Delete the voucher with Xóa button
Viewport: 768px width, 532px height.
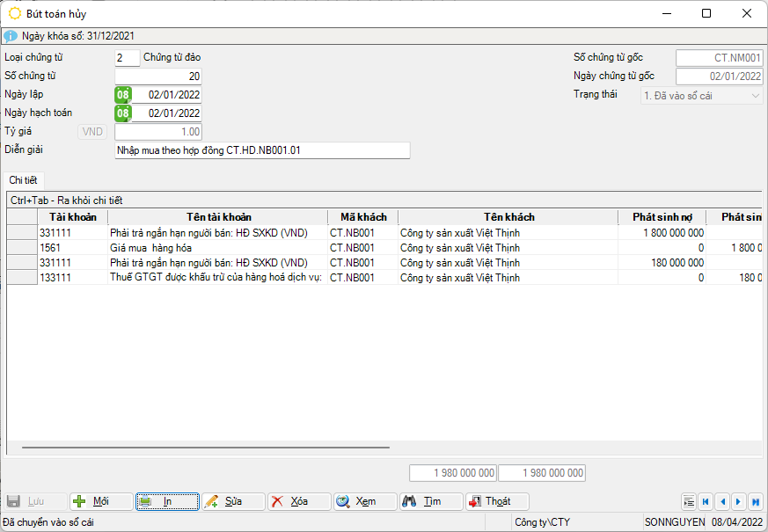299,501
